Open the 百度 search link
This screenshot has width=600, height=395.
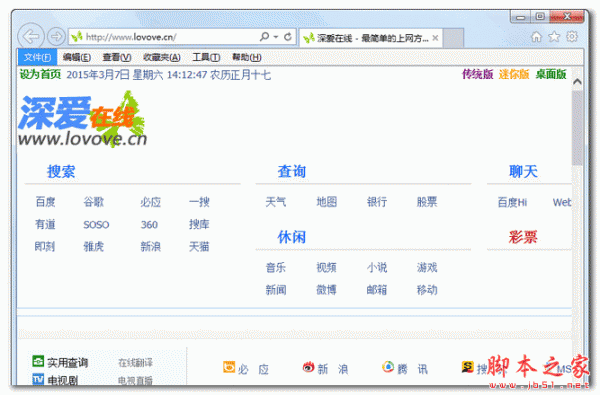click(45, 202)
